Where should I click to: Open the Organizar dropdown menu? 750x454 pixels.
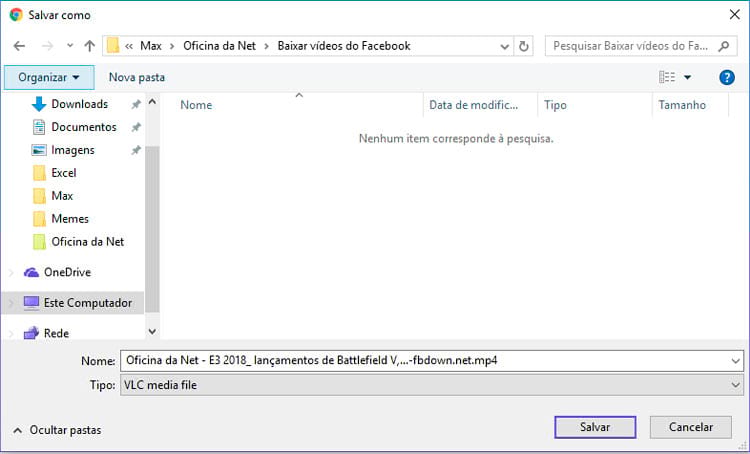click(49, 77)
